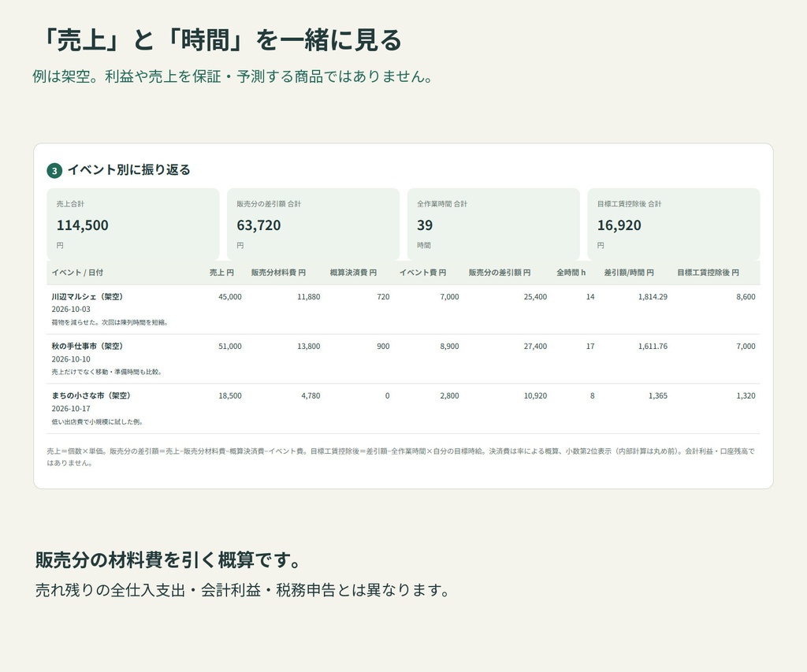The height and width of the screenshot is (672, 807).
Task: Click the footnote starting 売上＝個数×単価
Action: (x=401, y=457)
